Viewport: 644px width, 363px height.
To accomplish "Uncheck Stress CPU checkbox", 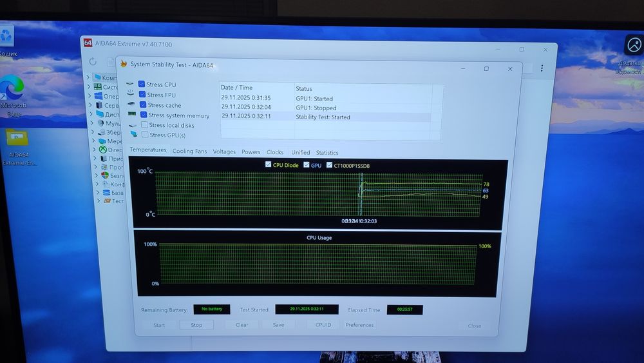I will tap(142, 84).
